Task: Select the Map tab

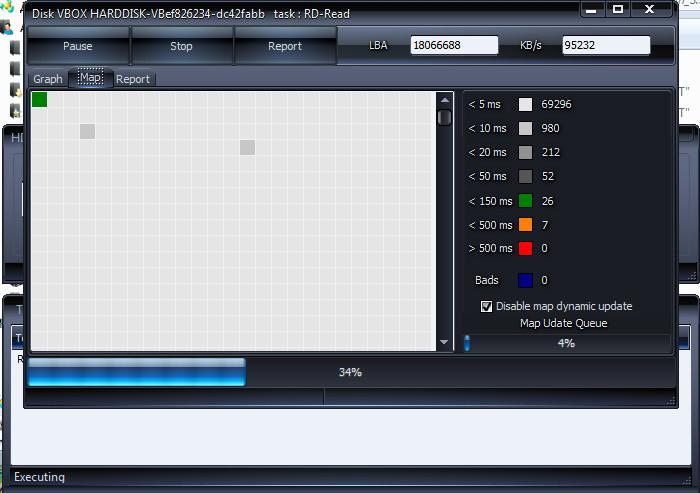Action: point(90,78)
